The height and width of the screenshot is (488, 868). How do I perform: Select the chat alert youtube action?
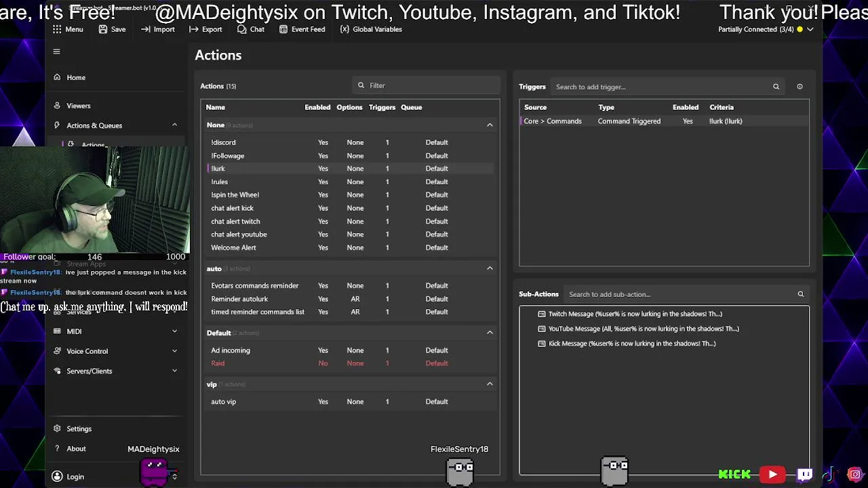[x=350, y=235]
